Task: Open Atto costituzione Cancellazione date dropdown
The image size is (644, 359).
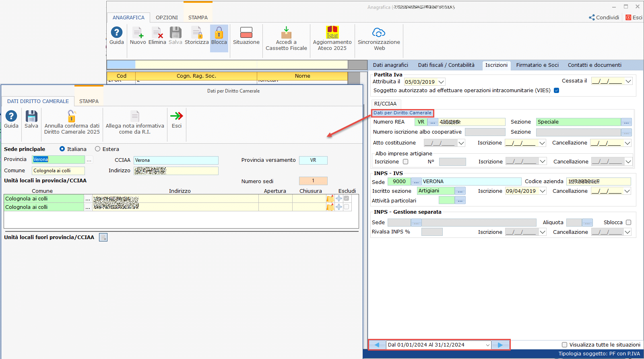Action: 627,143
